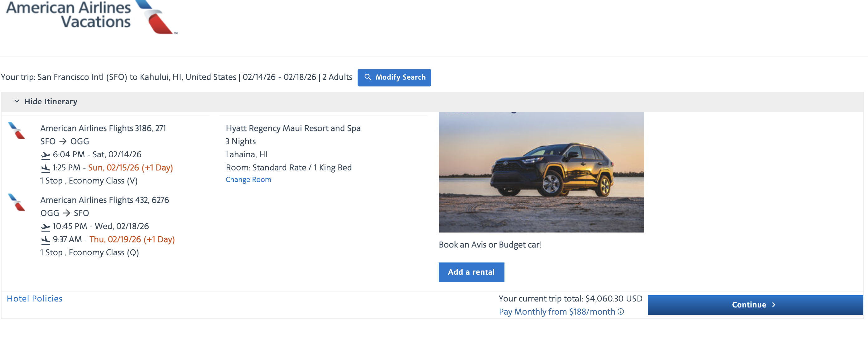This screenshot has height=343, width=868.
Task: Click the arrow between OGG and SFO
Action: tap(67, 213)
